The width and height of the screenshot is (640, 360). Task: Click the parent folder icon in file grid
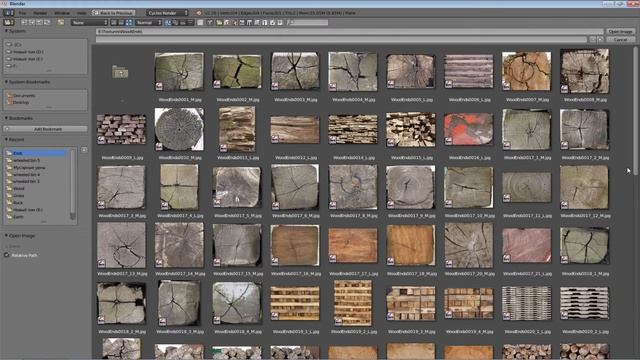pos(120,72)
